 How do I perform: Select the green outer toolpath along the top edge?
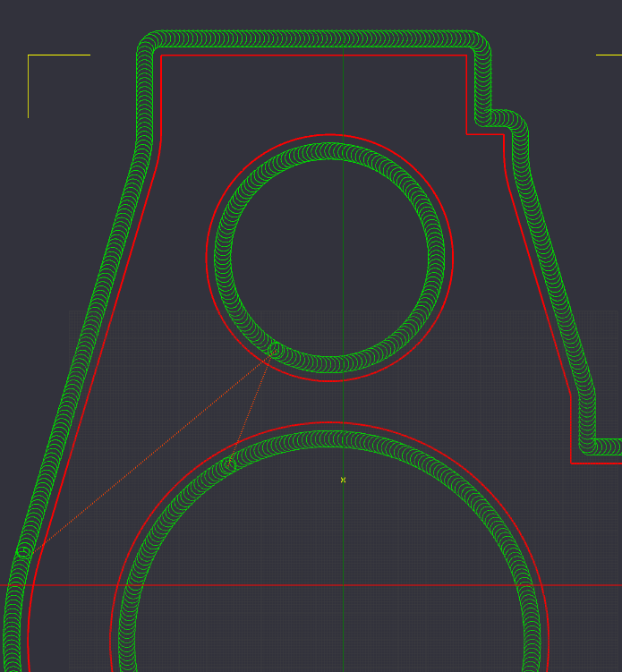[314, 38]
